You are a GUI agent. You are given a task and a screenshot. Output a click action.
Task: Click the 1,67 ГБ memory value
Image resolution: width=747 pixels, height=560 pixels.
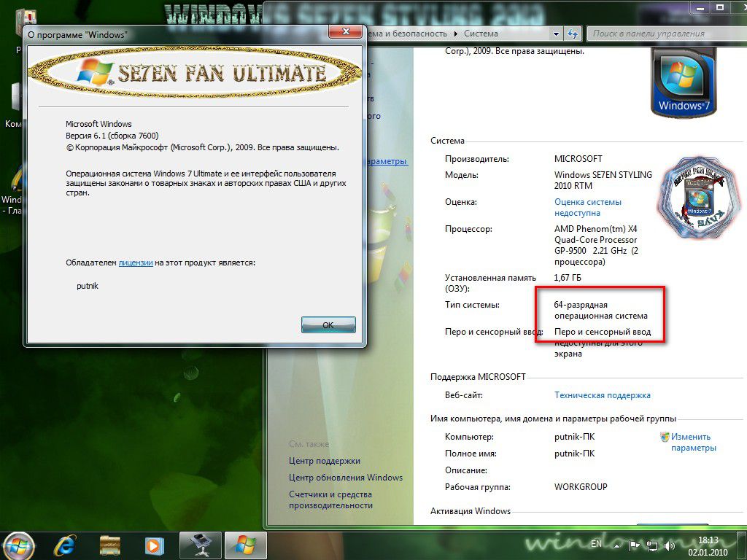pos(568,278)
